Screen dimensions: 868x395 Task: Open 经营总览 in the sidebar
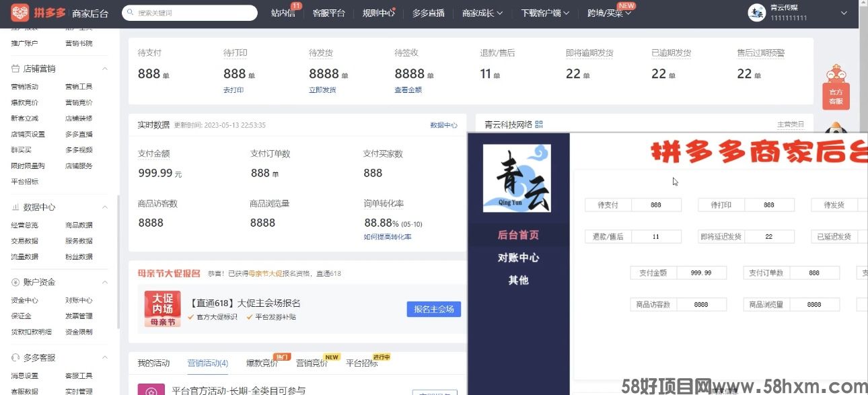point(25,225)
